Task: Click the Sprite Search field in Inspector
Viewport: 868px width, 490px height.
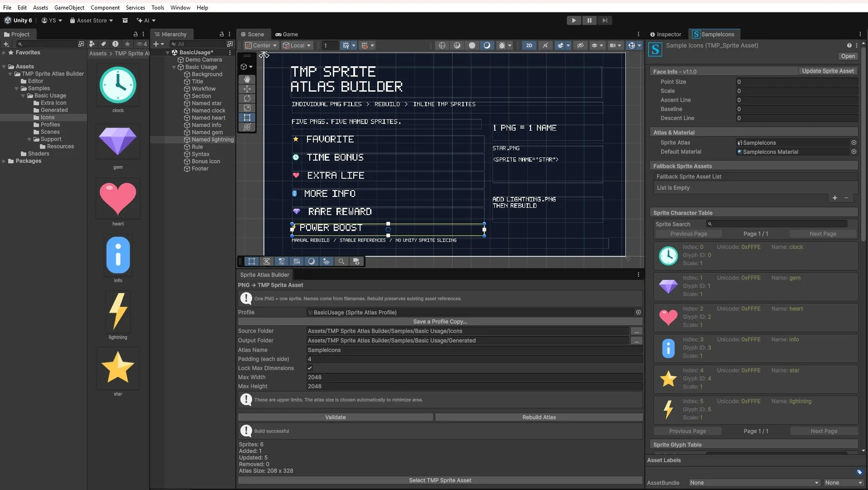Action: [x=777, y=224]
